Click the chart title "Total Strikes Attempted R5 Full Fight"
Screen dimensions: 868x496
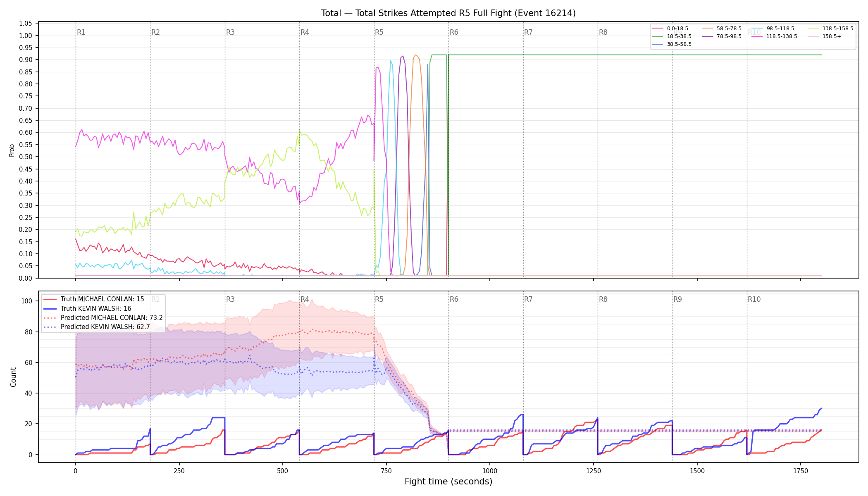click(x=448, y=13)
